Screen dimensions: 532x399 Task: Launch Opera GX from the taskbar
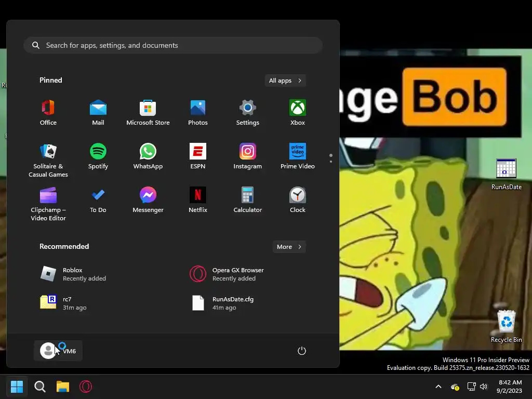86,387
